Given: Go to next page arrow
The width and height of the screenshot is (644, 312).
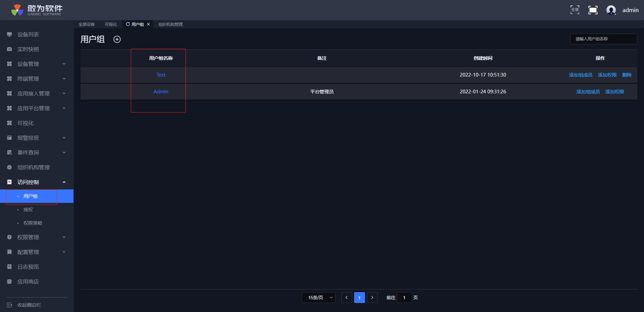Looking at the screenshot, I should (372, 298).
